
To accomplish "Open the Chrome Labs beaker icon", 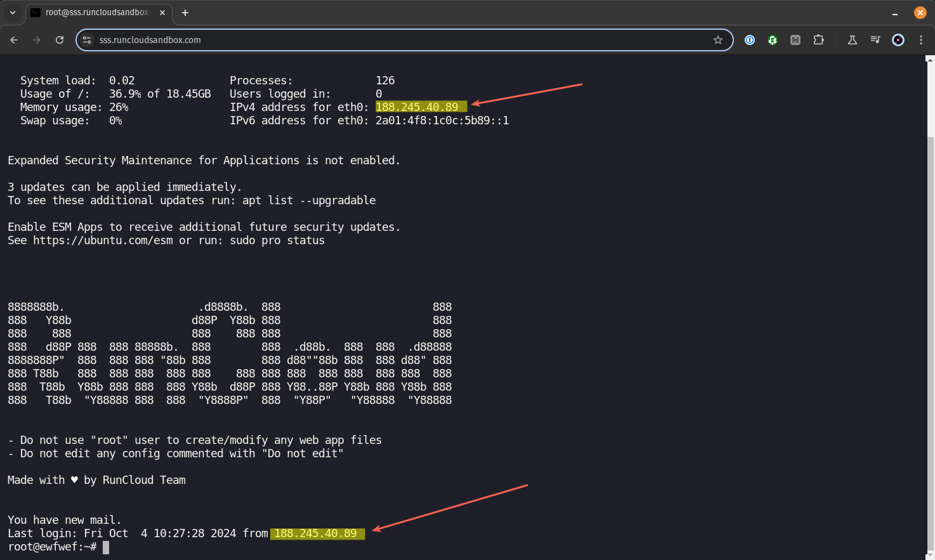I will 852,40.
